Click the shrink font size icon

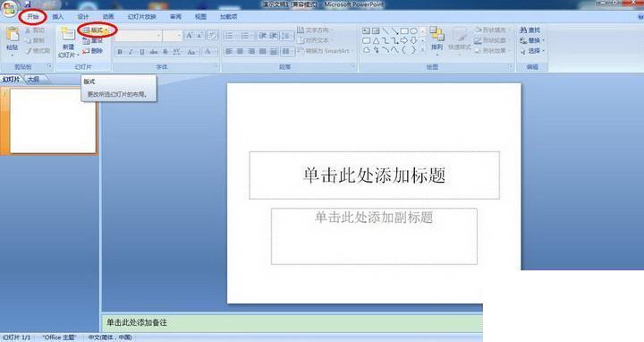199,35
